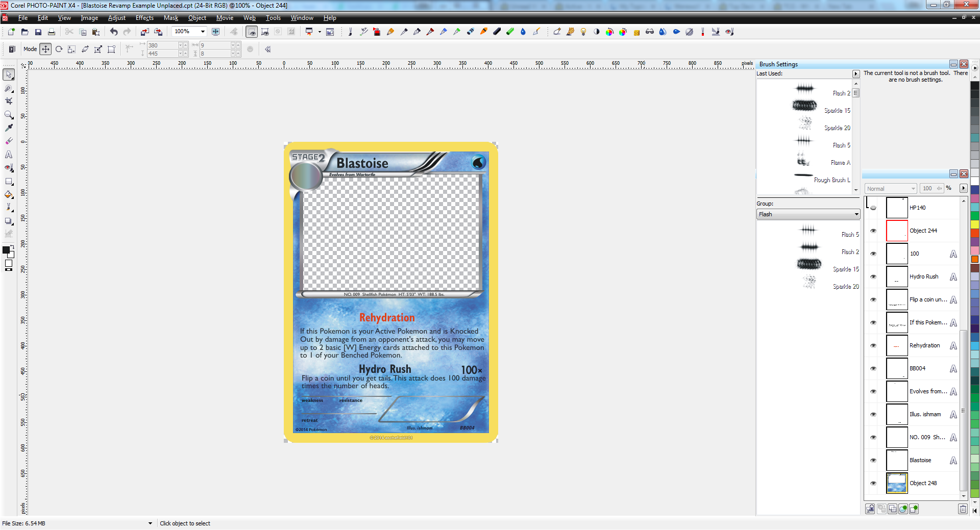This screenshot has width=980, height=530.
Task: Toggle visibility of the BB004 layer
Action: [x=873, y=369]
